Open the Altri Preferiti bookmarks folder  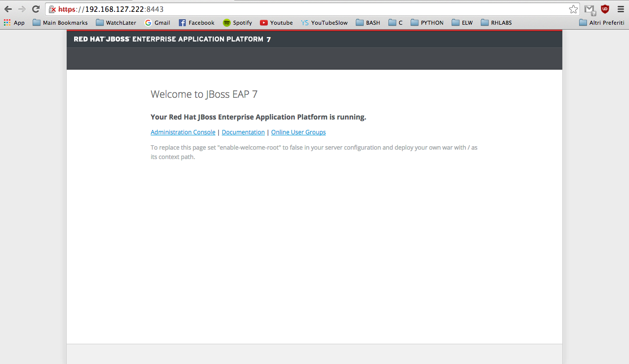(x=601, y=23)
